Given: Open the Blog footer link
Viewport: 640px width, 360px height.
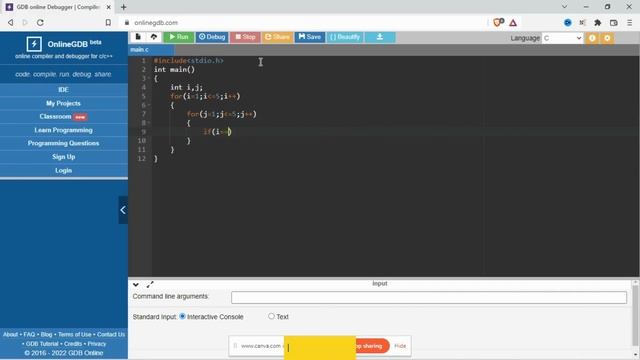Looking at the screenshot, I should (47, 334).
